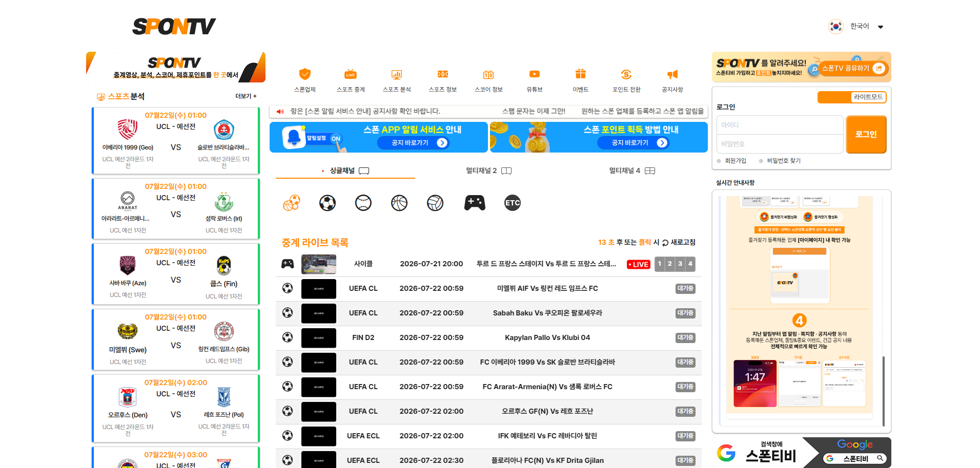Click the 오르후스 (Den) team name
The height and width of the screenshot is (468, 980).
point(128,415)
